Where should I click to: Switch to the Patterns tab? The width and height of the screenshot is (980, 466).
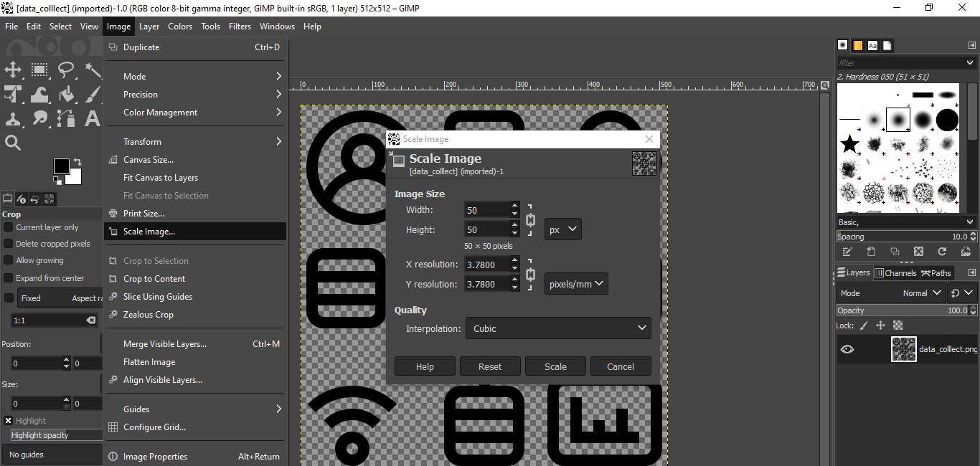point(858,45)
